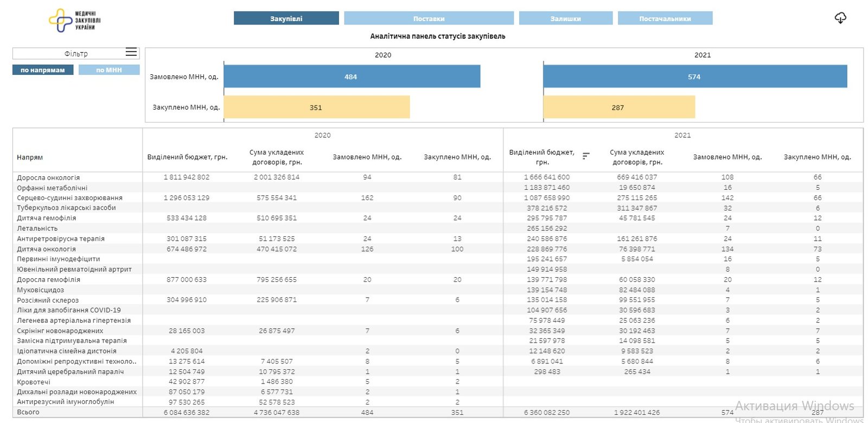This screenshot has width=868, height=423.
Task: Open the filter hamburger menu icon
Action: pyautogui.click(x=131, y=52)
